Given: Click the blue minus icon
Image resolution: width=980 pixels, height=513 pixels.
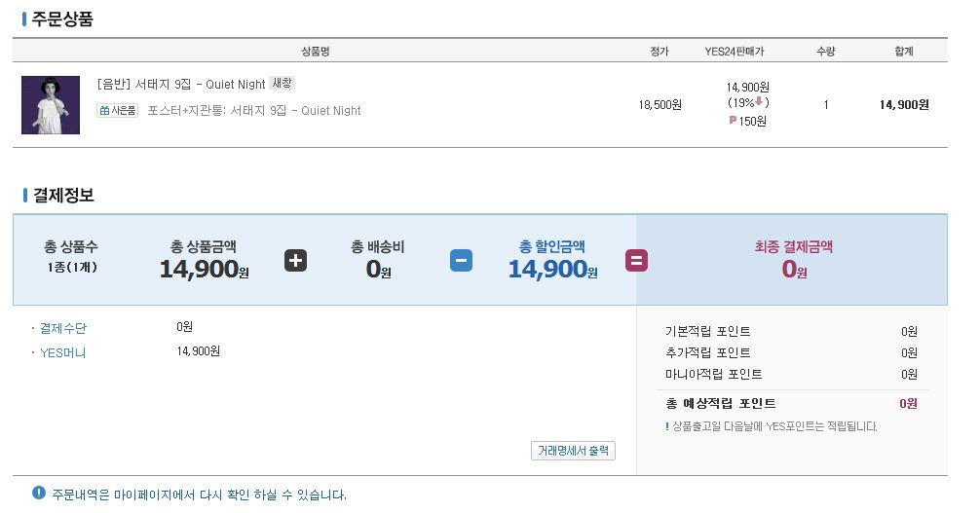Looking at the screenshot, I should (x=461, y=261).
